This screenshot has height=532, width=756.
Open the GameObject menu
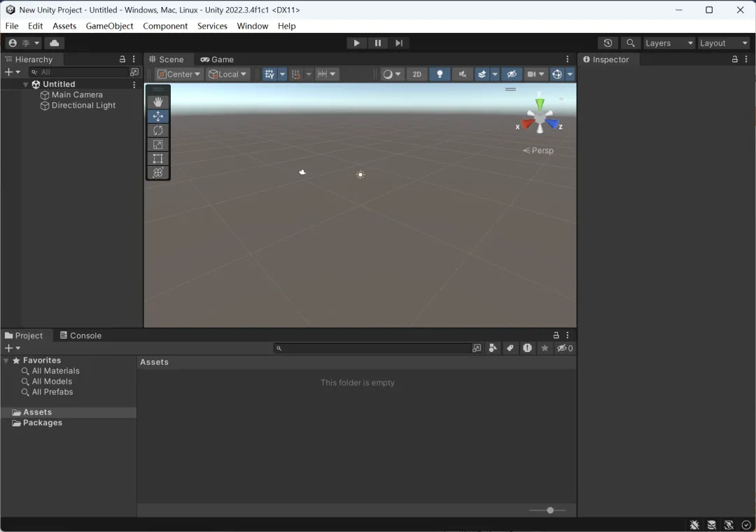pos(109,26)
